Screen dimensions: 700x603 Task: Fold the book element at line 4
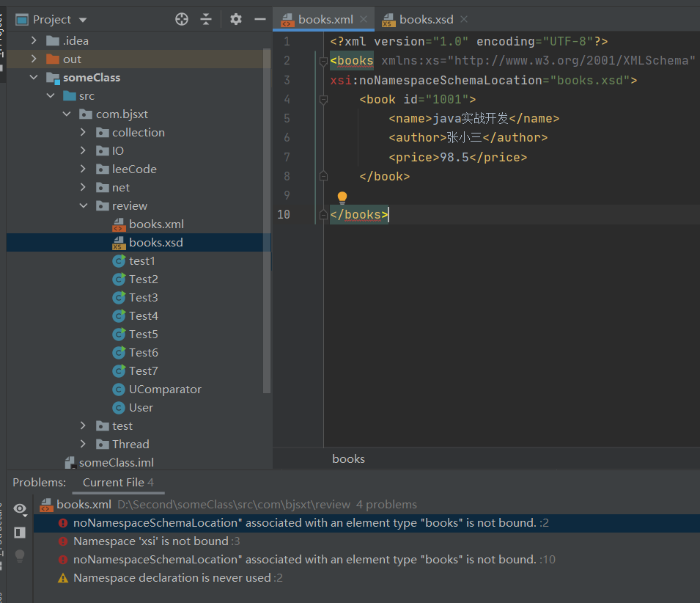pyautogui.click(x=324, y=100)
